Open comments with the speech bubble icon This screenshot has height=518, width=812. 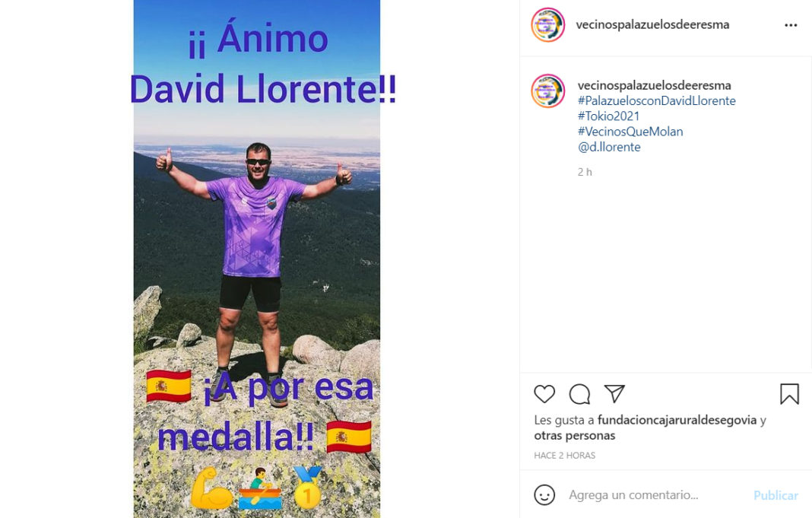point(579,394)
